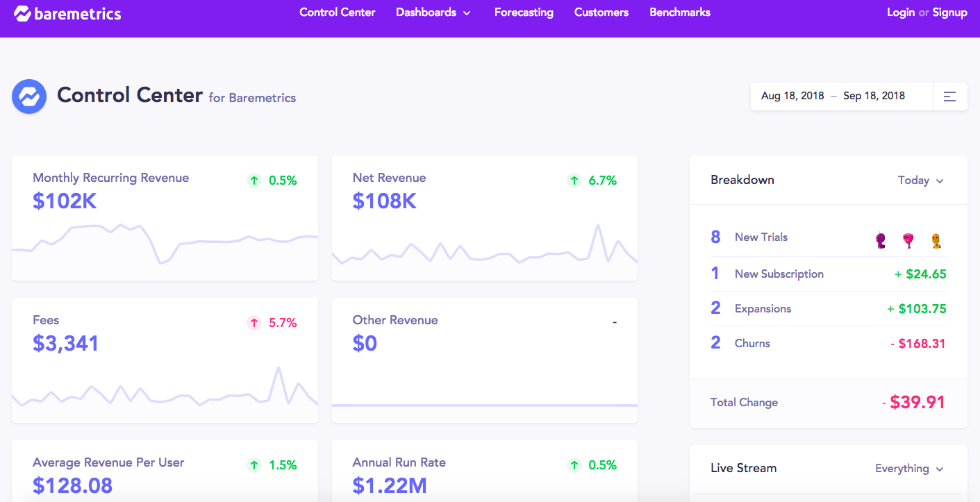
Task: Expand the Live Stream Everything dropdown
Action: coord(908,469)
